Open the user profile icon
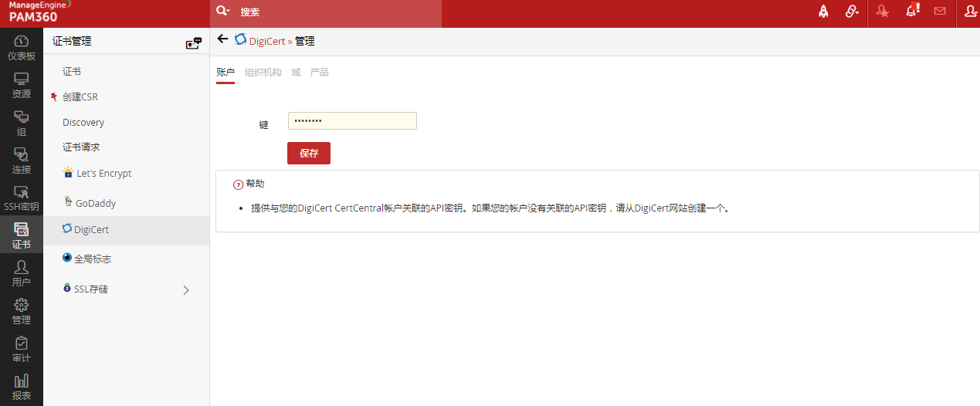The image size is (980, 406). tap(971, 12)
